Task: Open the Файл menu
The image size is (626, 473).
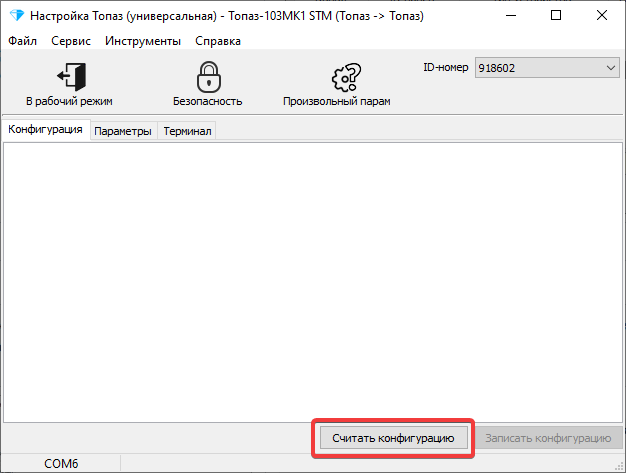Action: (x=22, y=41)
